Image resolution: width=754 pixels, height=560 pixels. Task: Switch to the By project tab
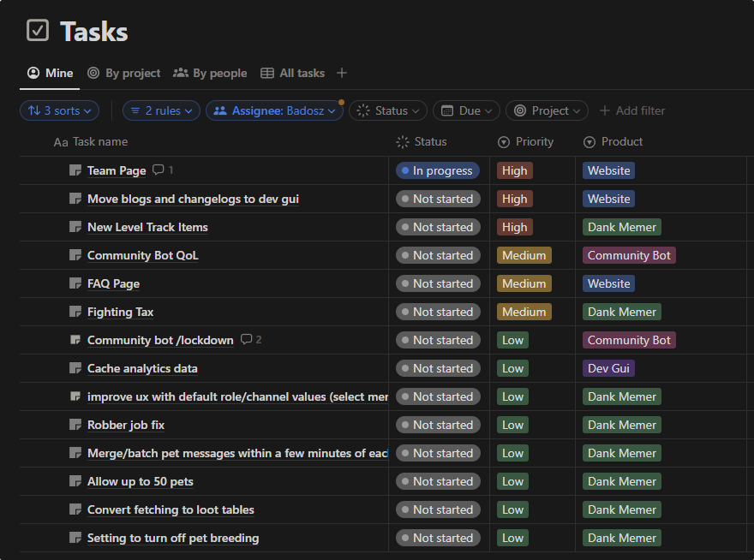[124, 74]
